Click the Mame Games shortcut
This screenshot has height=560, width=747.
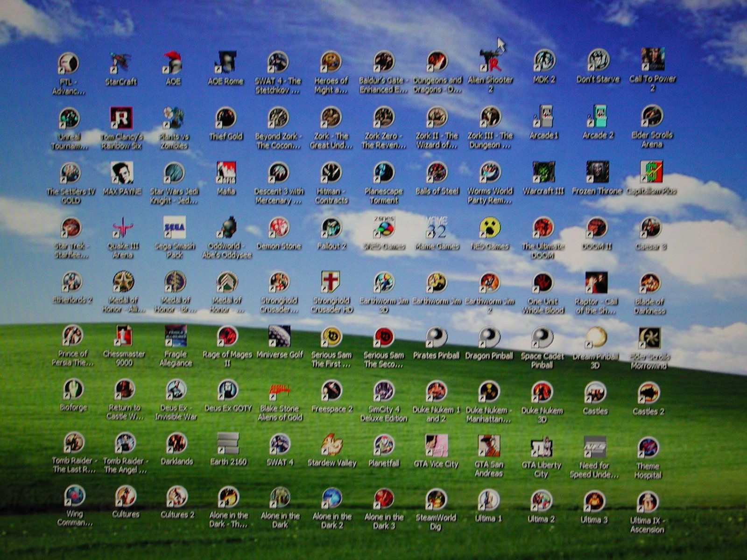[437, 228]
